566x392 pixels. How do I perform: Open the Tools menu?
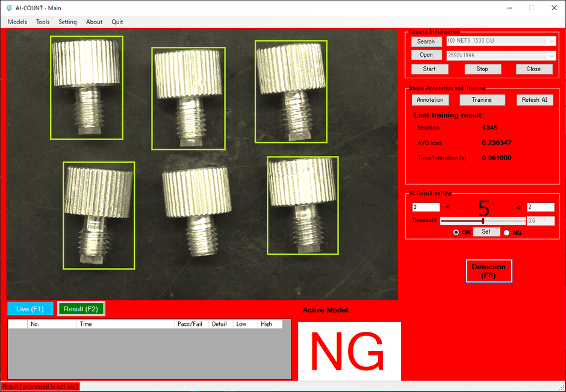point(43,22)
